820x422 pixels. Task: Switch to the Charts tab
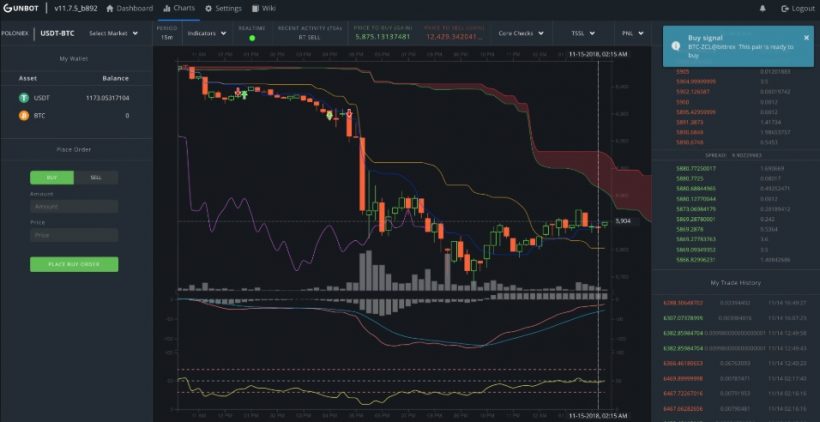click(x=179, y=8)
